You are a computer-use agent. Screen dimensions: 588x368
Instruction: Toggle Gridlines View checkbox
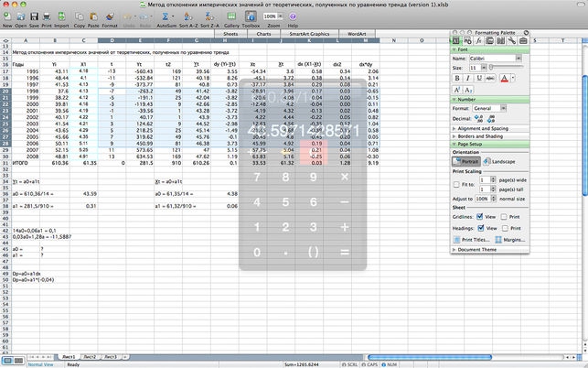pyautogui.click(x=479, y=217)
